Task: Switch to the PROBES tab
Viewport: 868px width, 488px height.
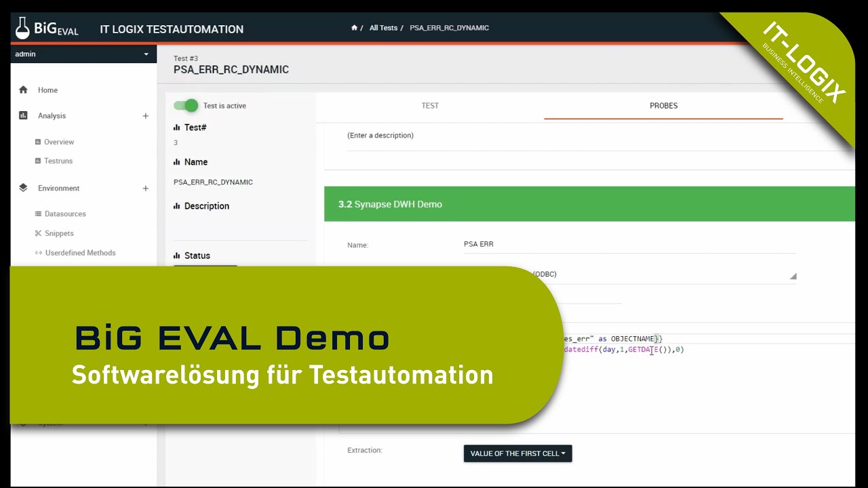Action: [663, 106]
